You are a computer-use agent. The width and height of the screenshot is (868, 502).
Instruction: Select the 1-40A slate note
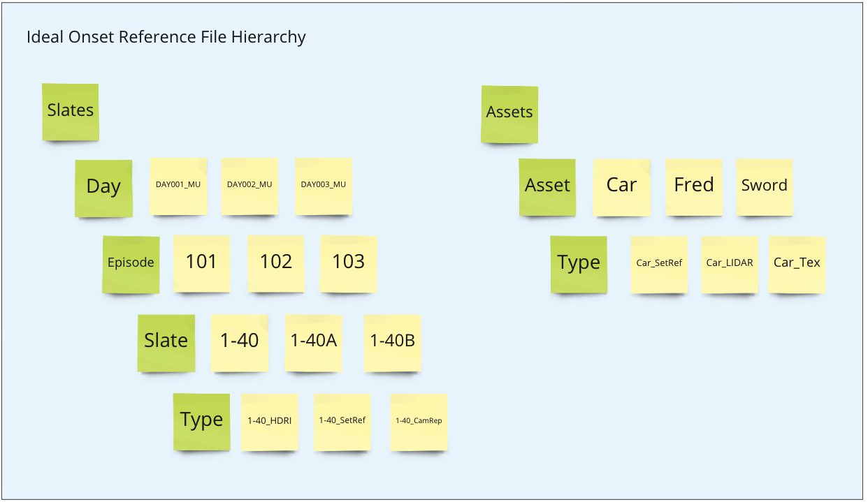click(313, 342)
